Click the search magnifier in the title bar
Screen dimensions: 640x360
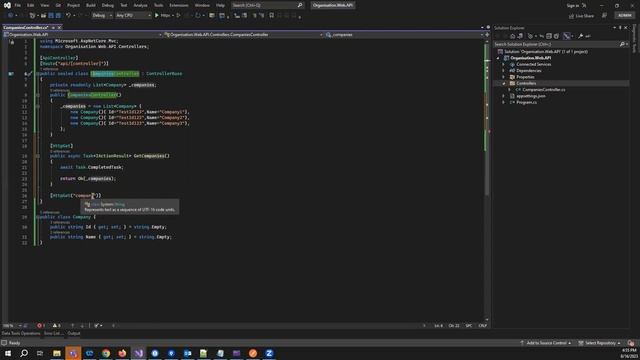(300, 5)
